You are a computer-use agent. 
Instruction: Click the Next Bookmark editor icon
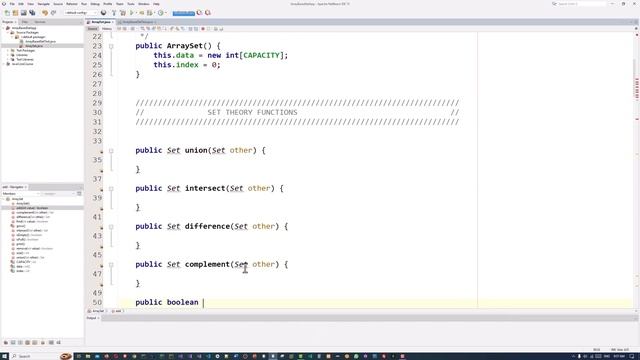(x=177, y=29)
